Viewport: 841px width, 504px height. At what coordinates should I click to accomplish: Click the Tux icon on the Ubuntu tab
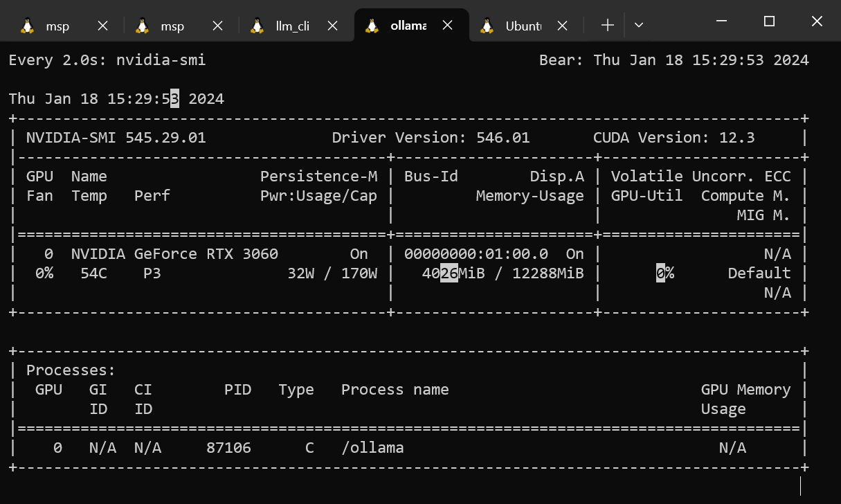487,26
